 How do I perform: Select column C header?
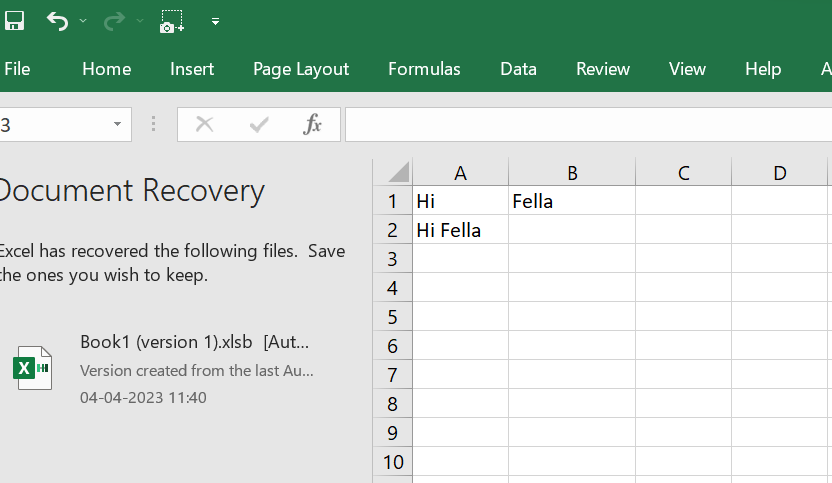(x=683, y=172)
